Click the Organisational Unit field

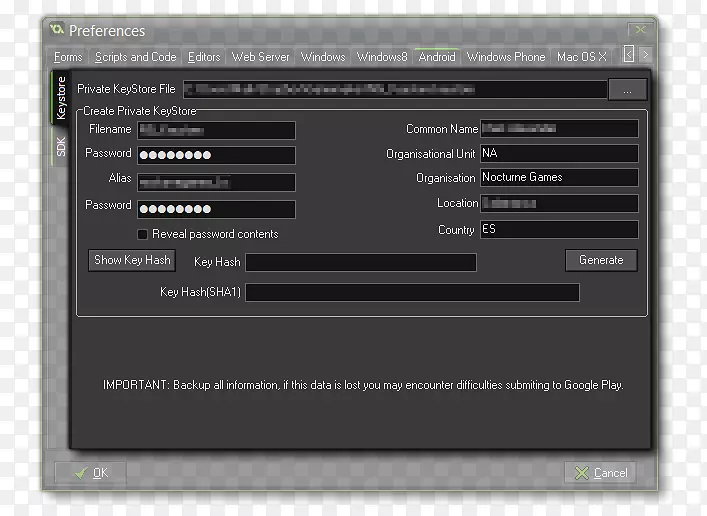point(558,154)
